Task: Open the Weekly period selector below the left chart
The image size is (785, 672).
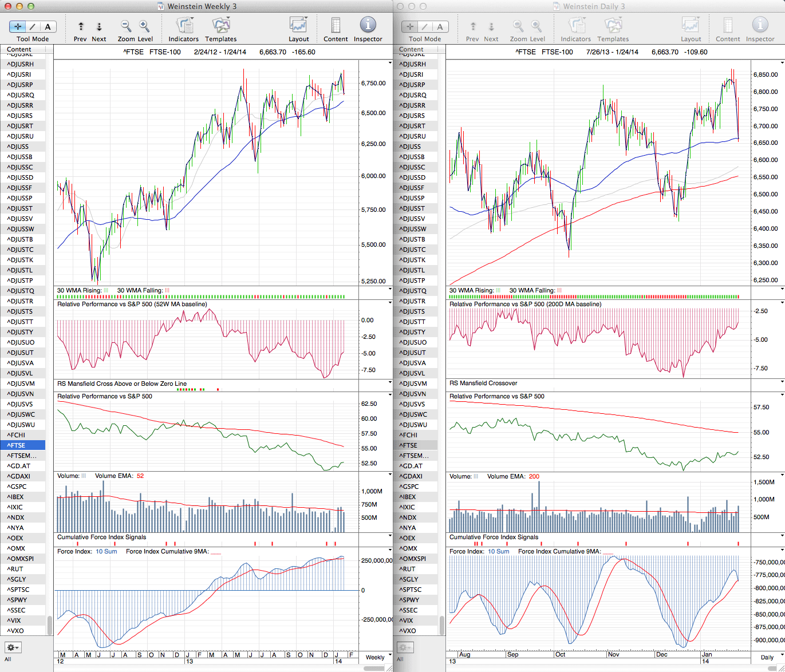Action: click(378, 657)
